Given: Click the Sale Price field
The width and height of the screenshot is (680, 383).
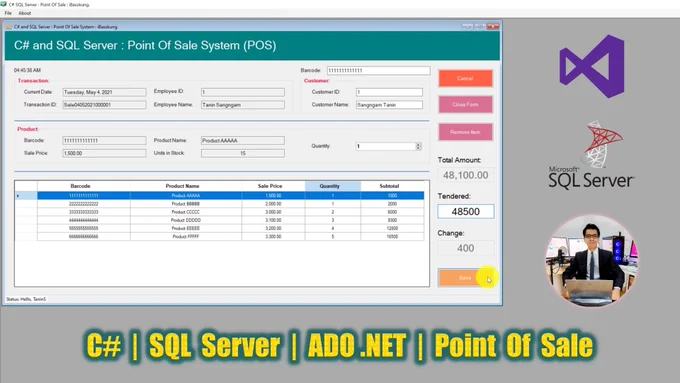Looking at the screenshot, I should click(104, 153).
